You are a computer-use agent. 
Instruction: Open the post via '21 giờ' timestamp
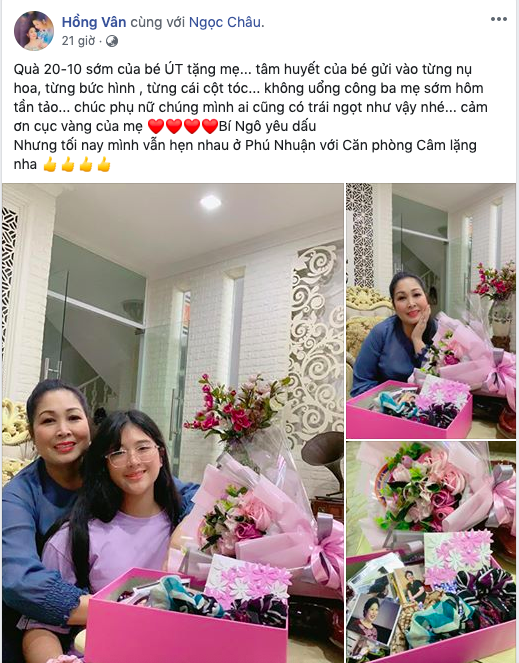click(x=78, y=41)
